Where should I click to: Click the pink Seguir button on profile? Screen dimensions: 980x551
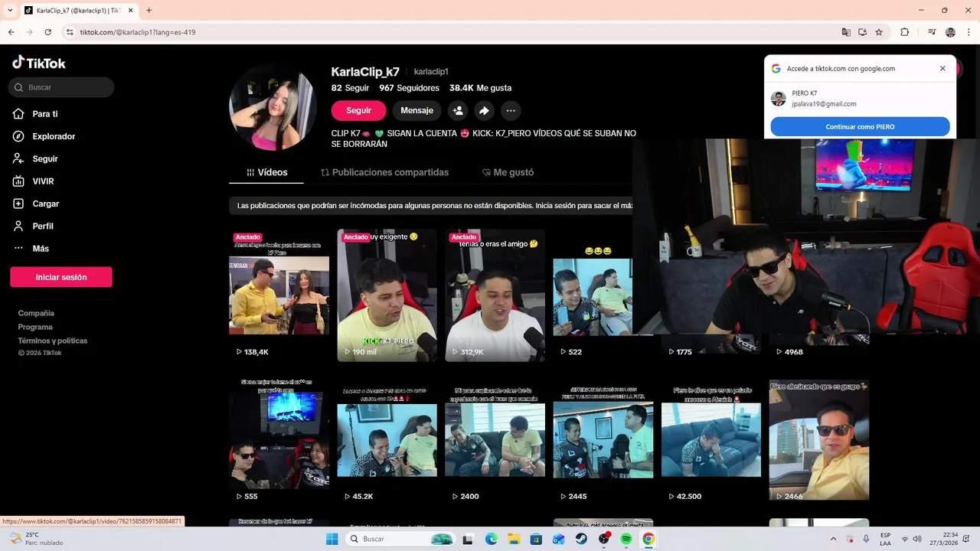click(x=358, y=110)
